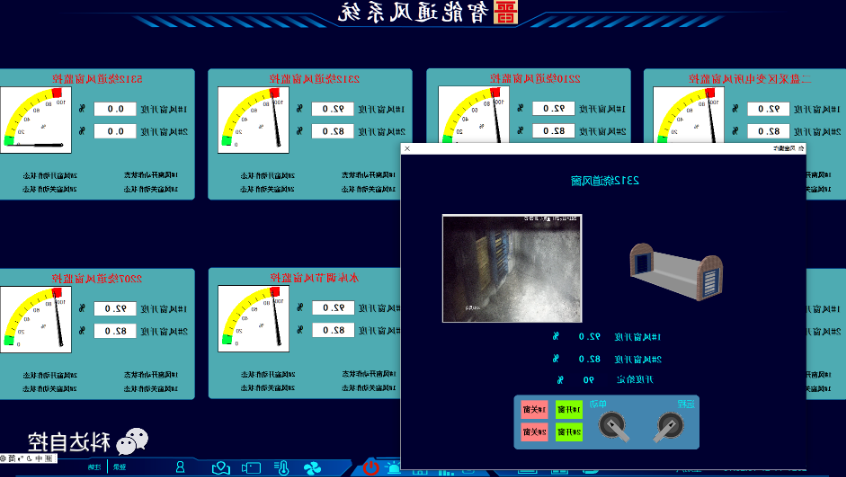846x477 pixels.
Task: Toggle the rotary switch farthest from the window buttons
Action: click(x=669, y=427)
